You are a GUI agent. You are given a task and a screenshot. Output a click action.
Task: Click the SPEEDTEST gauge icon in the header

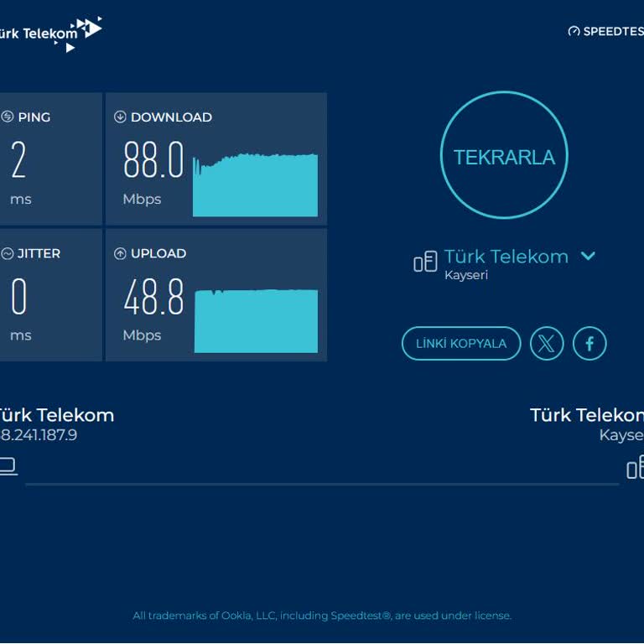click(574, 31)
